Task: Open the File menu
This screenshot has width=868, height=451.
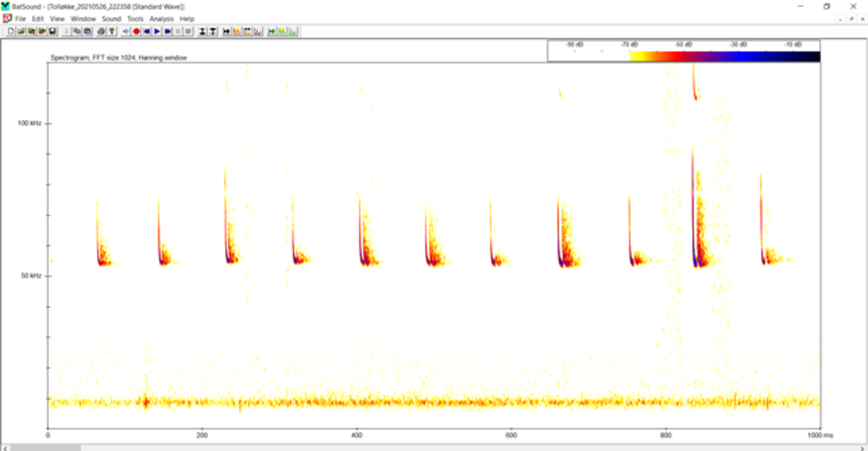Action: click(20, 19)
